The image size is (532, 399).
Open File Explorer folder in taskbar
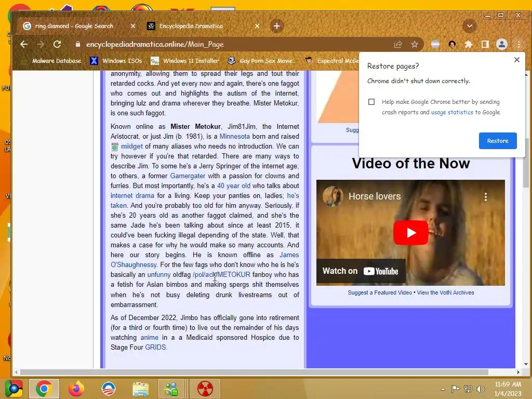(x=140, y=389)
